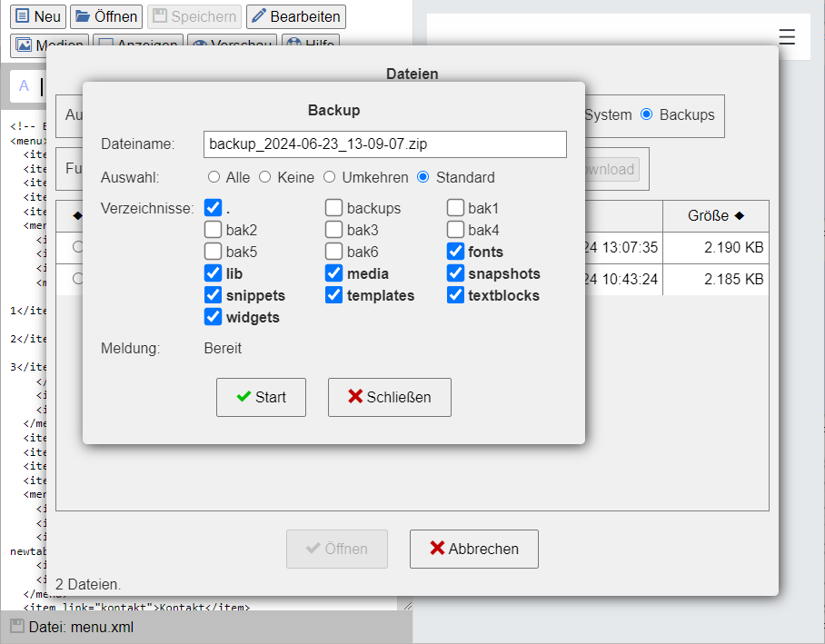Tick the bak1 directory checkbox
Screen dimensions: 825x644
(455, 208)
